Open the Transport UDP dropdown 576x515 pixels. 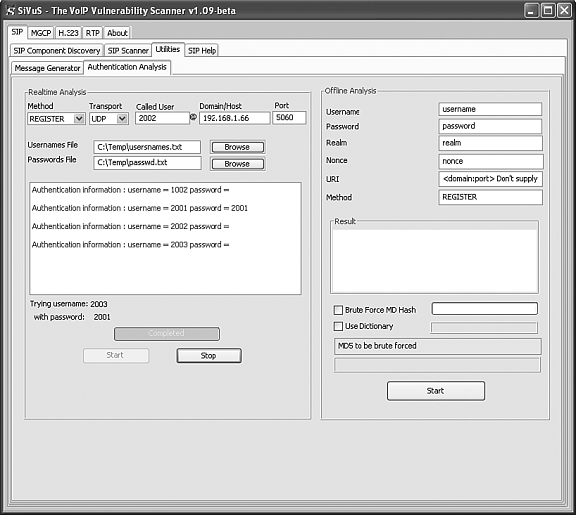coord(122,119)
